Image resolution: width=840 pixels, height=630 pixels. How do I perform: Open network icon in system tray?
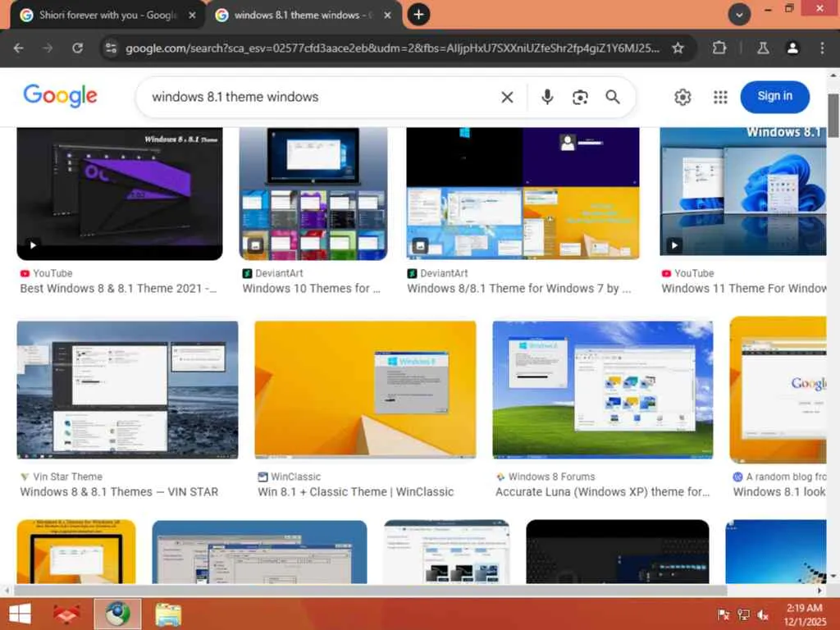[743, 614]
